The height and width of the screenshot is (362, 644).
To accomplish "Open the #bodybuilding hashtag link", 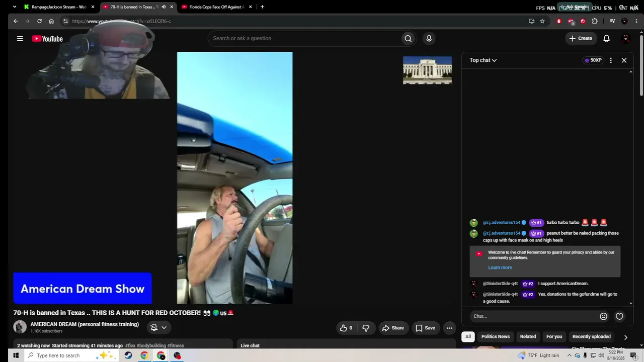I will (x=151, y=346).
